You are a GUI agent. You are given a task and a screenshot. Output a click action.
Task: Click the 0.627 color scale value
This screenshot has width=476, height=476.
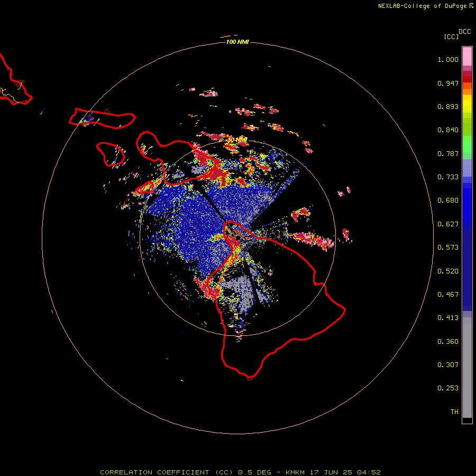448,224
